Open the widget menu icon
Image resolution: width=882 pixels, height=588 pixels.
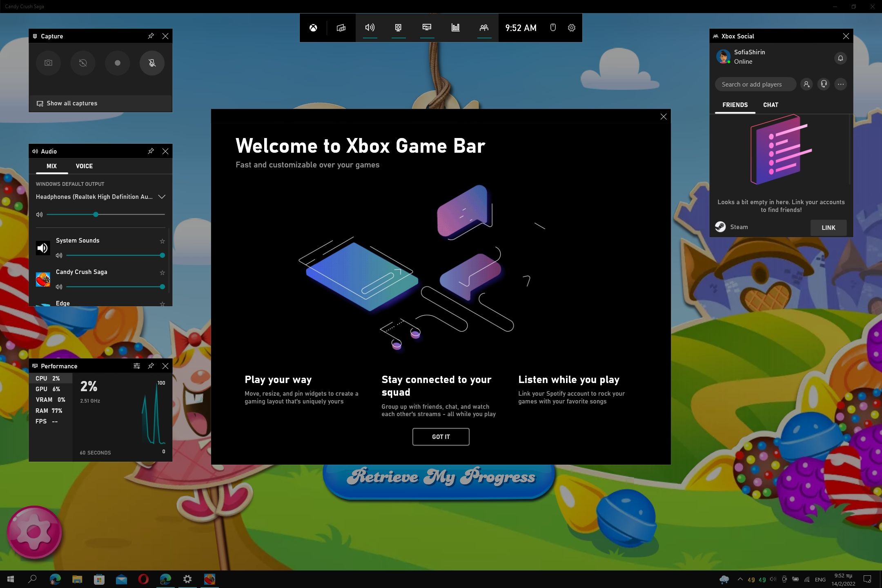[341, 28]
